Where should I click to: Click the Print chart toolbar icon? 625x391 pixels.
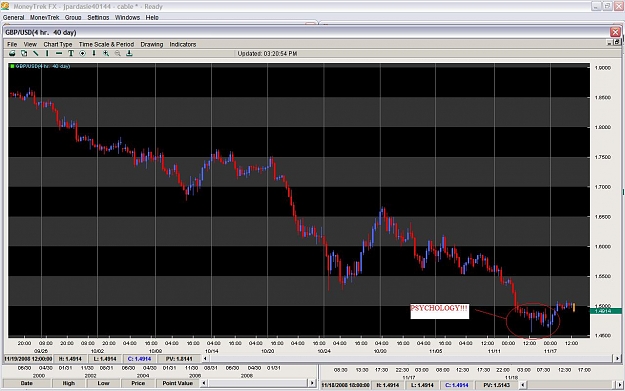pos(12,53)
